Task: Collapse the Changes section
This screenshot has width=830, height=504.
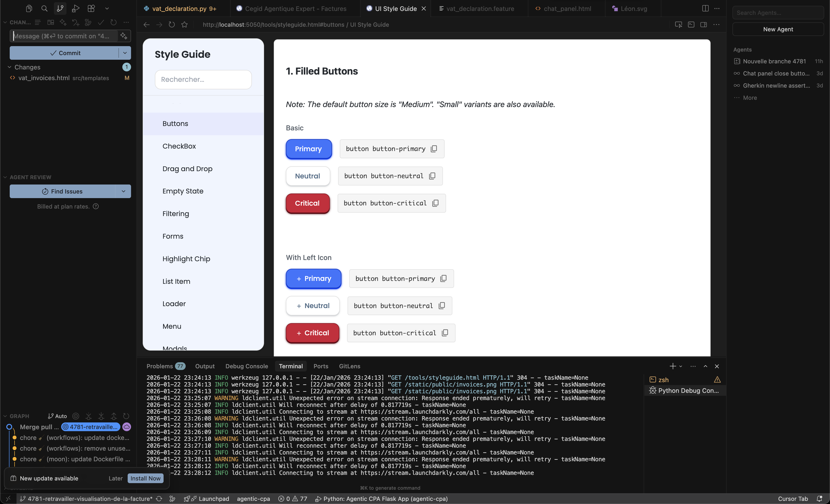Action: pyautogui.click(x=9, y=67)
